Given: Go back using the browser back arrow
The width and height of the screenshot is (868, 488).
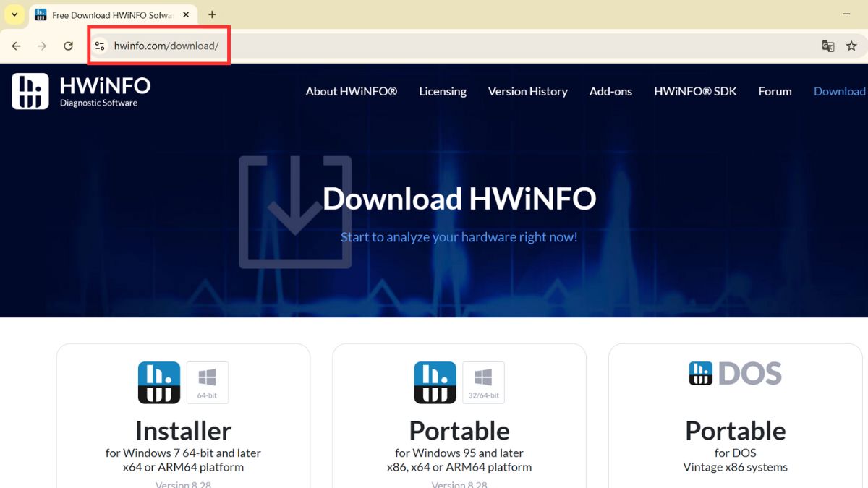Looking at the screenshot, I should [16, 46].
